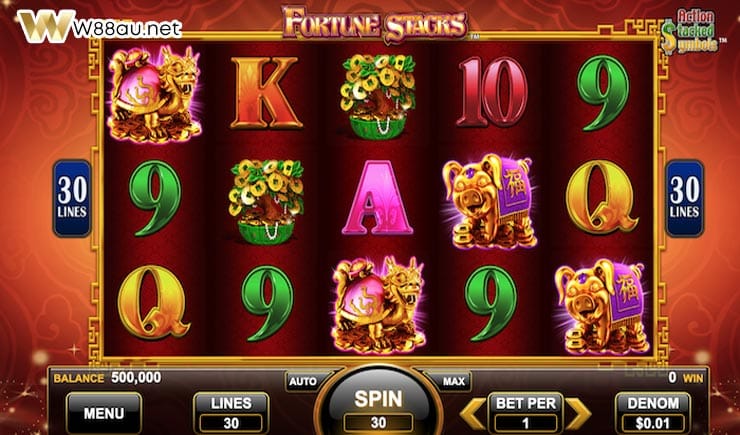
Task: Click the pink A symbol in center
Action: (378, 198)
